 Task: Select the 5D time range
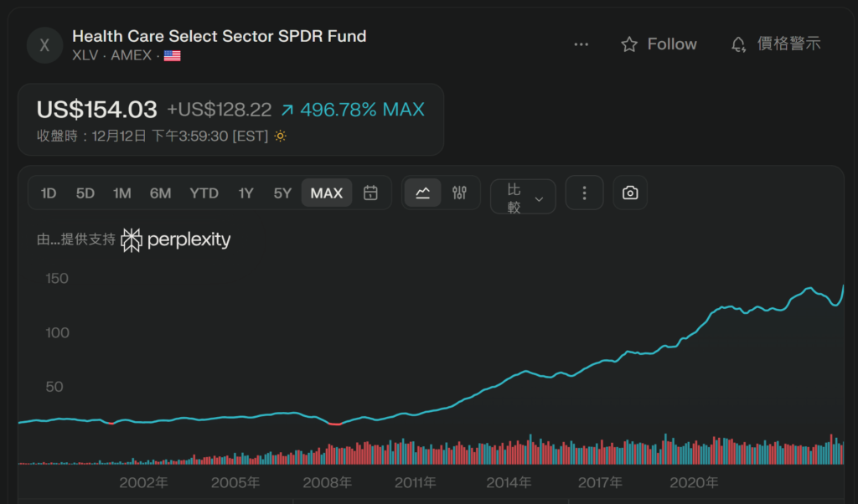tap(85, 193)
